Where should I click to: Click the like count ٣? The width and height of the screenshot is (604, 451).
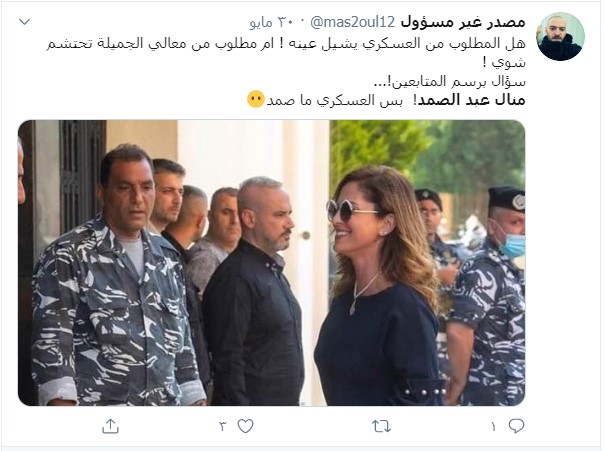tap(223, 426)
